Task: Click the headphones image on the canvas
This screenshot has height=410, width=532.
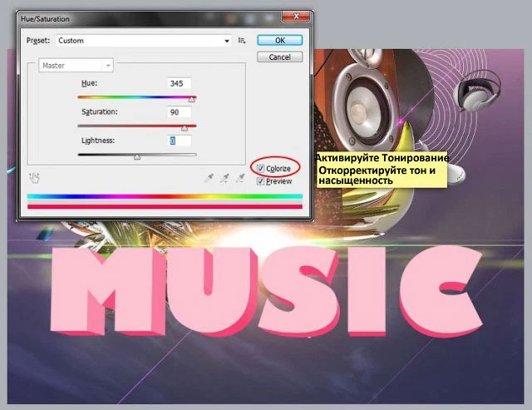Action: [x=479, y=91]
